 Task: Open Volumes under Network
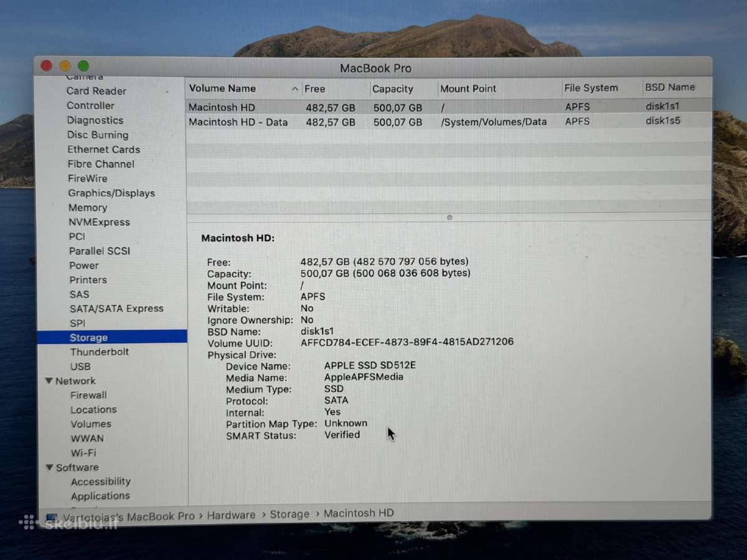click(x=91, y=424)
